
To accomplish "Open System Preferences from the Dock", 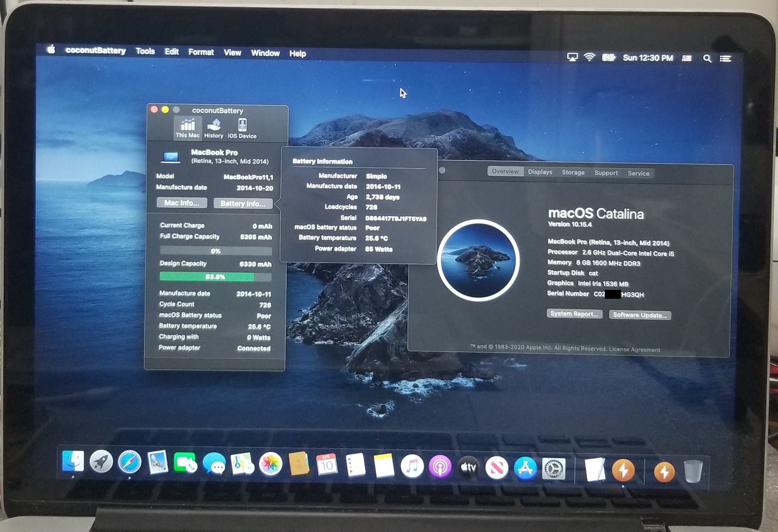I will (553, 468).
